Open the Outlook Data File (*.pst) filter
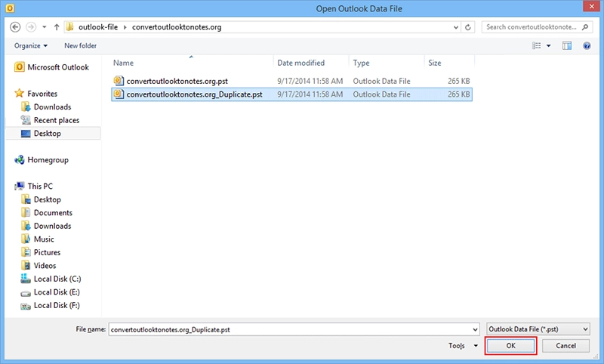 [x=538, y=329]
